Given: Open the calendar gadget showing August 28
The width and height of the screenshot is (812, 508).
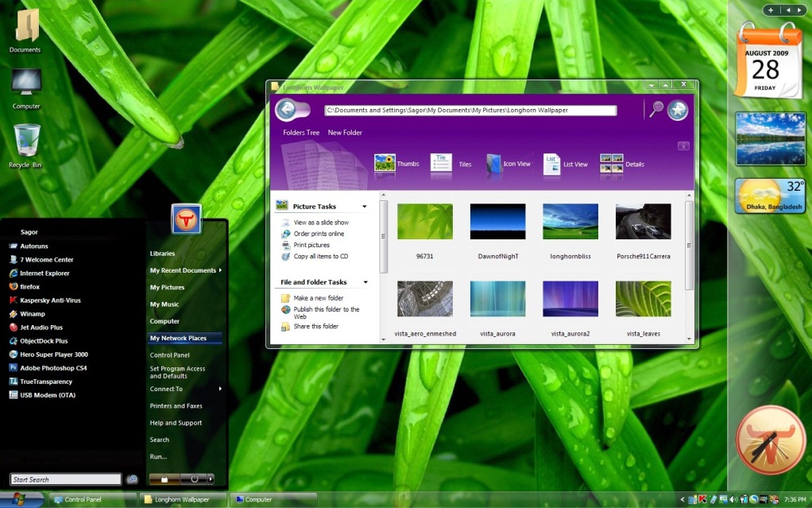Looking at the screenshot, I should click(x=768, y=61).
